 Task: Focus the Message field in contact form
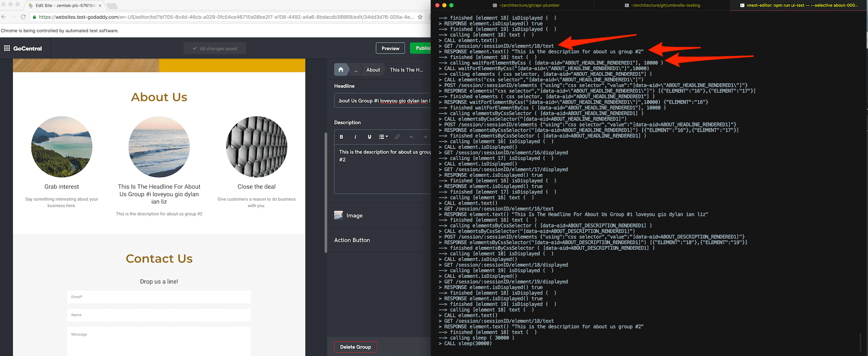click(159, 342)
